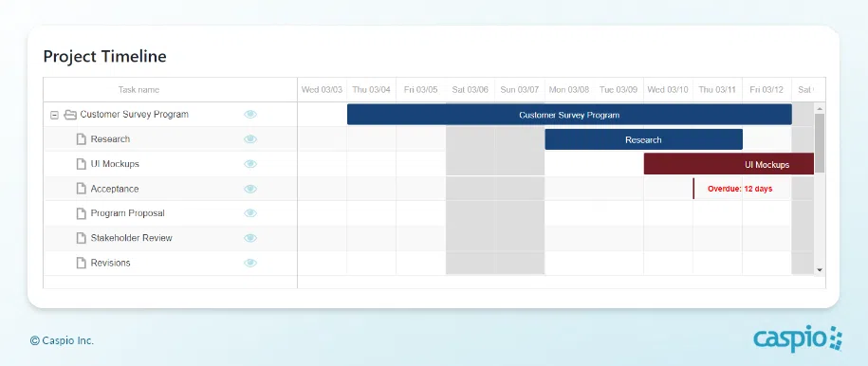Click the Program Proposal file icon
The height and width of the screenshot is (366, 868).
point(82,213)
